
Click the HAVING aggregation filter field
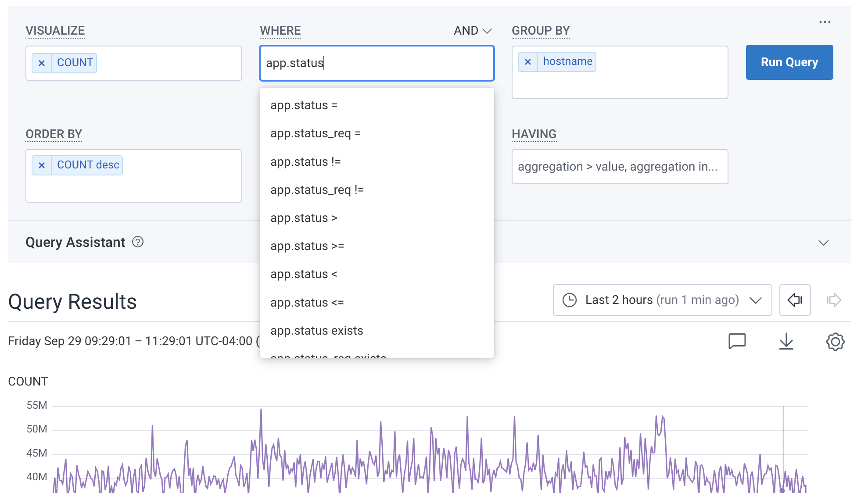(619, 167)
